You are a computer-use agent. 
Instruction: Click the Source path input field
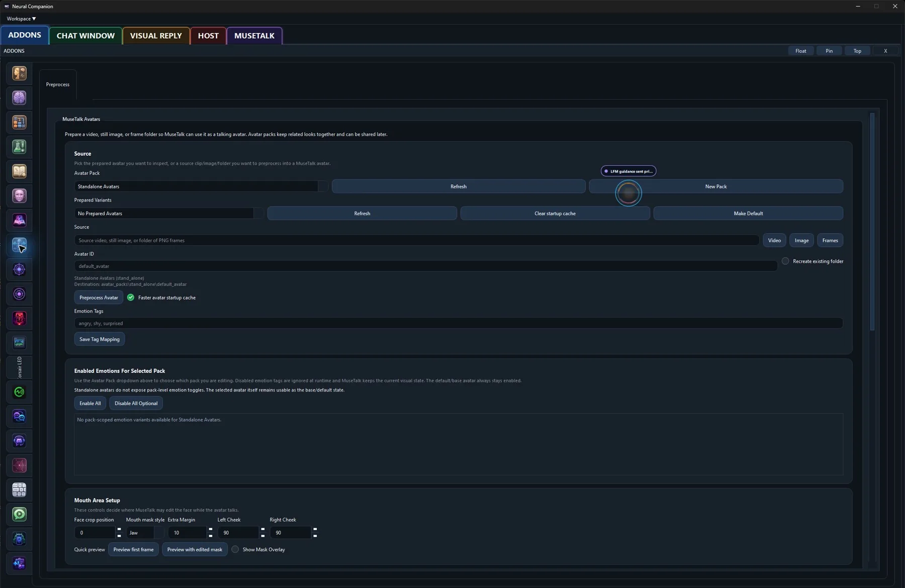tap(416, 240)
